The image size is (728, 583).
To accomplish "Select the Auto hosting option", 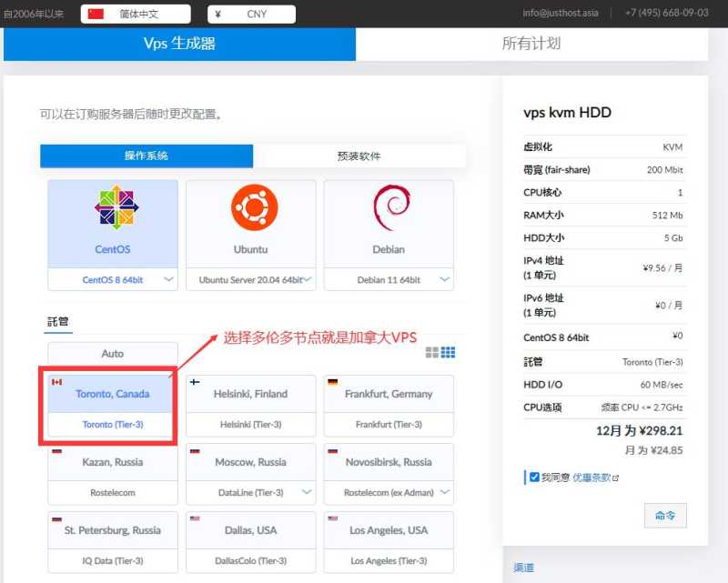I will [x=113, y=354].
